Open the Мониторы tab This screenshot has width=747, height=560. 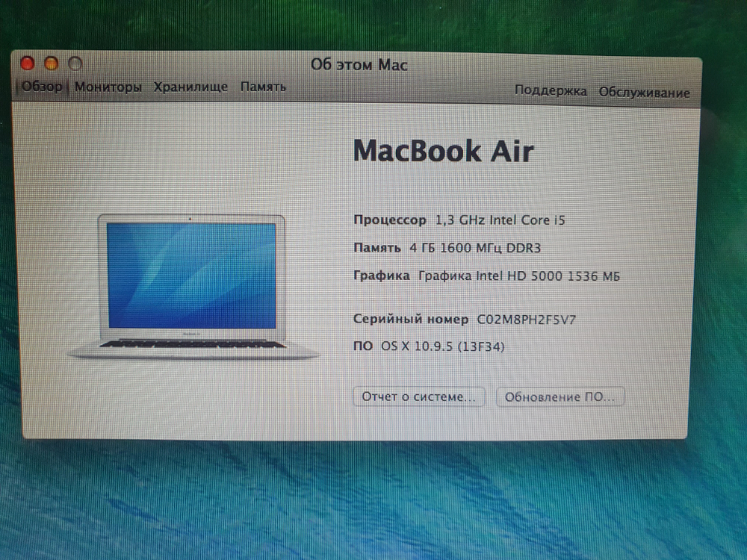109,87
